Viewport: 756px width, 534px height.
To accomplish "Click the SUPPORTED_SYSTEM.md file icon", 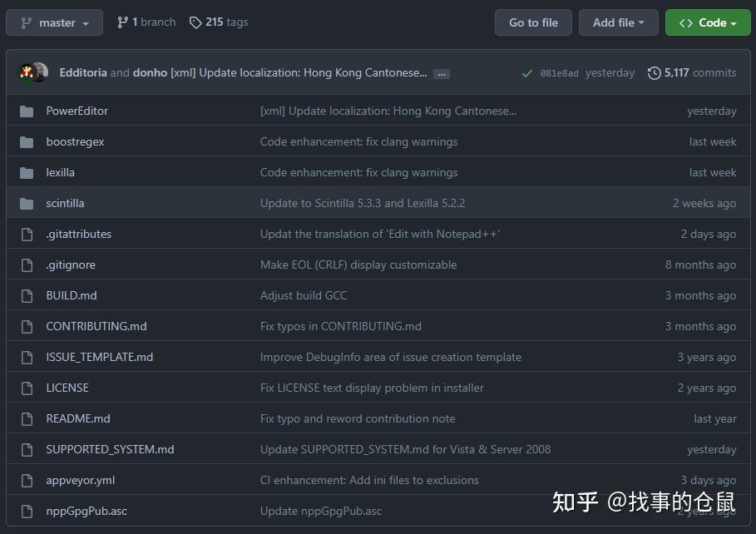I will pos(27,450).
